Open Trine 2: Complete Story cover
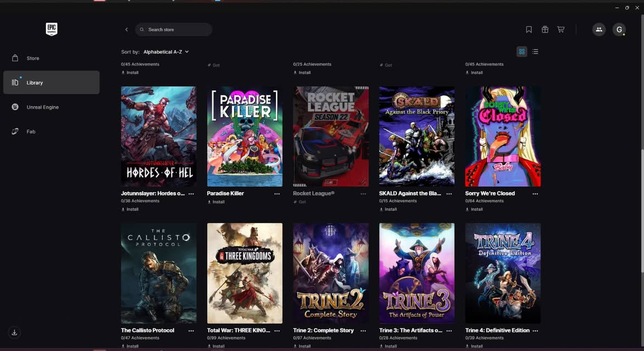The width and height of the screenshot is (644, 351). pos(331,273)
